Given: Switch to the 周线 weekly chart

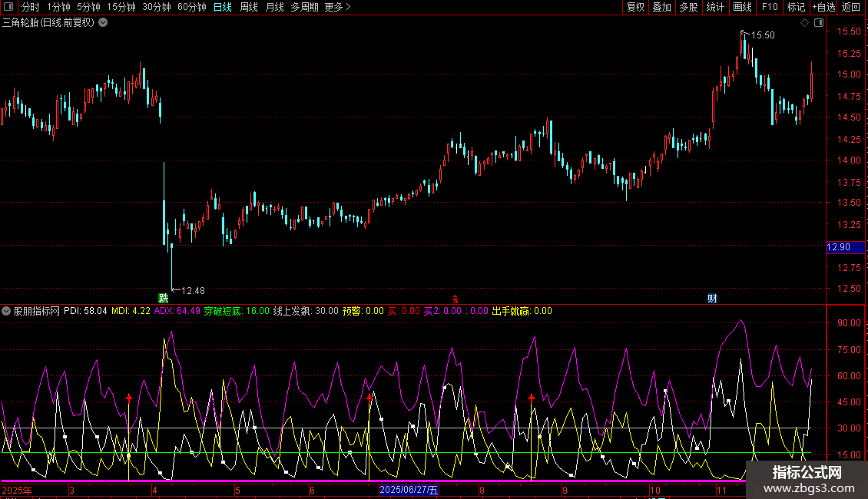Looking at the screenshot, I should point(249,8).
